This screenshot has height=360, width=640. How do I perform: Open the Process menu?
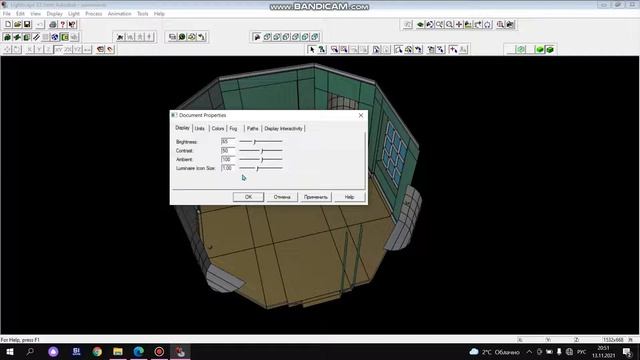[93, 13]
